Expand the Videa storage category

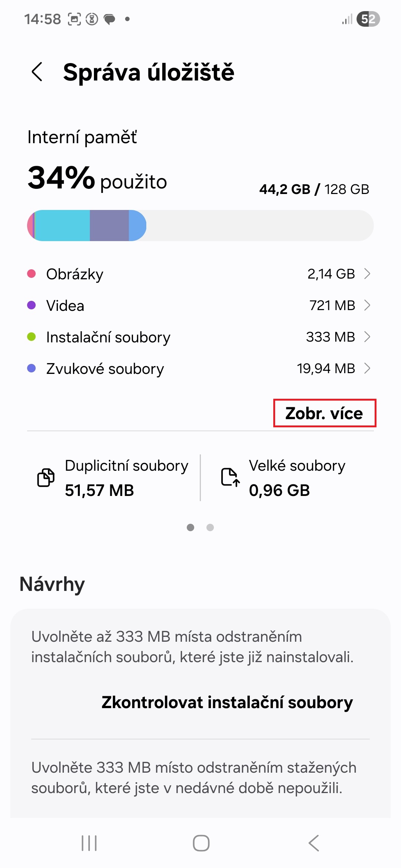(x=368, y=305)
